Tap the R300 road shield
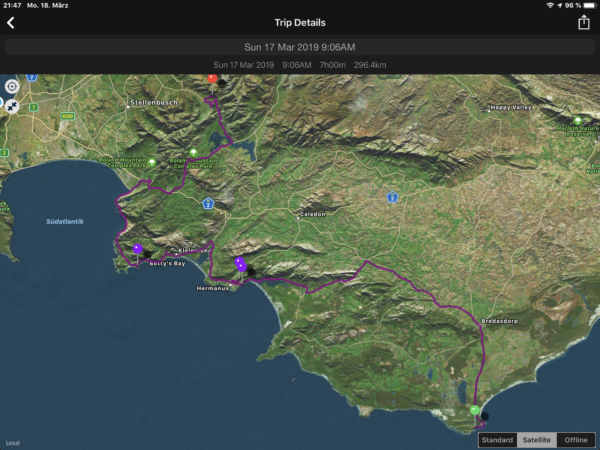Image resolution: width=600 pixels, height=450 pixels. pos(67,116)
